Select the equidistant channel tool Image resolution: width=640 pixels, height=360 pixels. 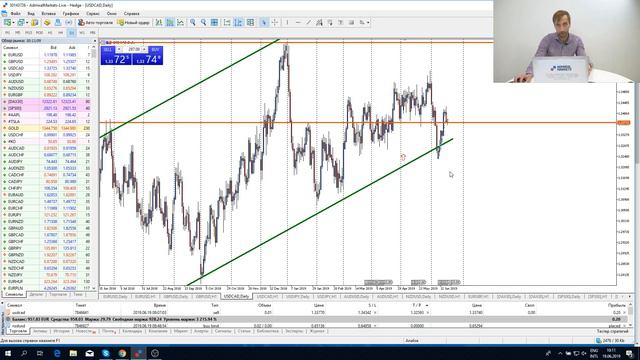[319, 22]
